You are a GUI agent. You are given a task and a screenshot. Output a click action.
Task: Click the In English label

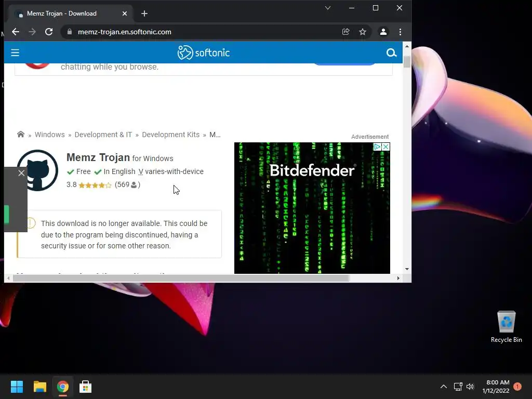click(x=119, y=171)
